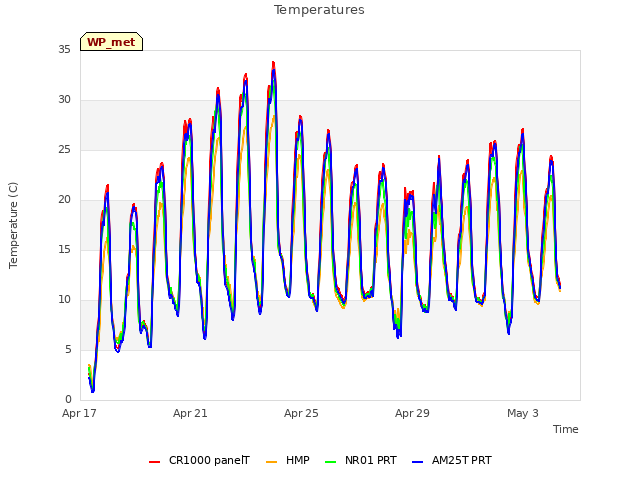Click the 30 y-axis tick label
The image size is (640, 480).
click(64, 100)
